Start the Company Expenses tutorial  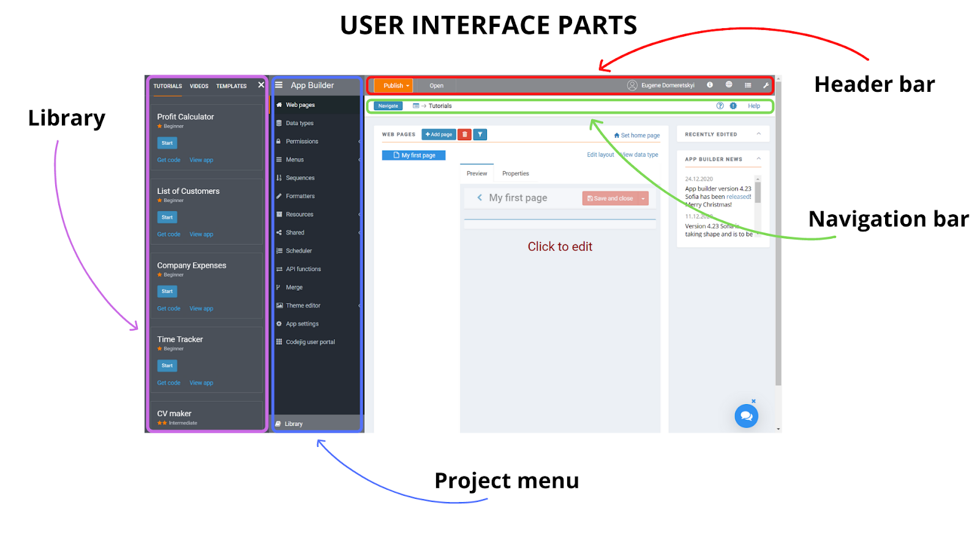(167, 291)
